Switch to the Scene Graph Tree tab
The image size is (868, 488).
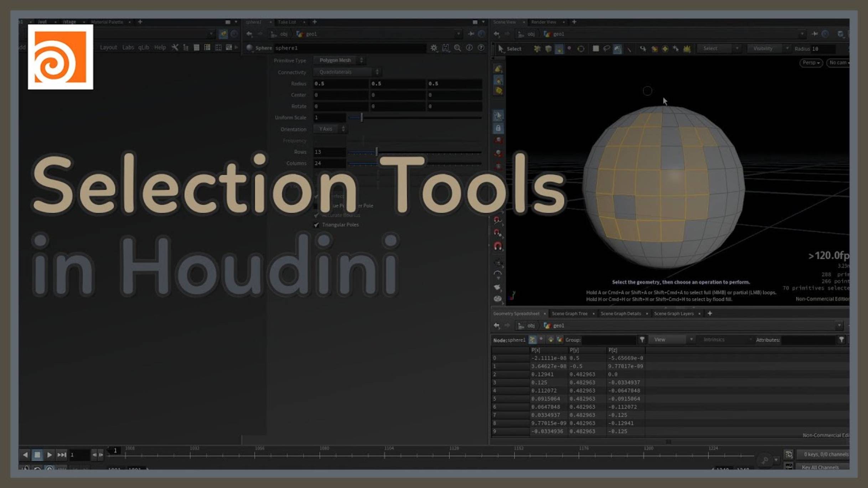569,313
